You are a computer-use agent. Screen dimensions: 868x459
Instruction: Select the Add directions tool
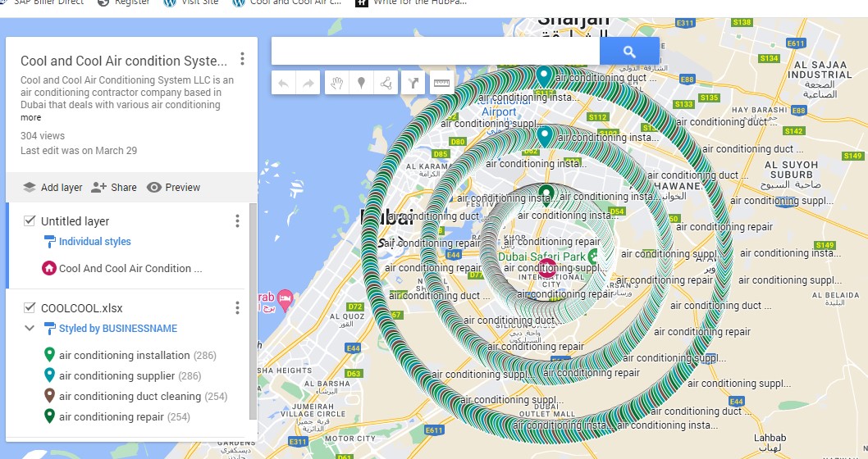point(413,84)
